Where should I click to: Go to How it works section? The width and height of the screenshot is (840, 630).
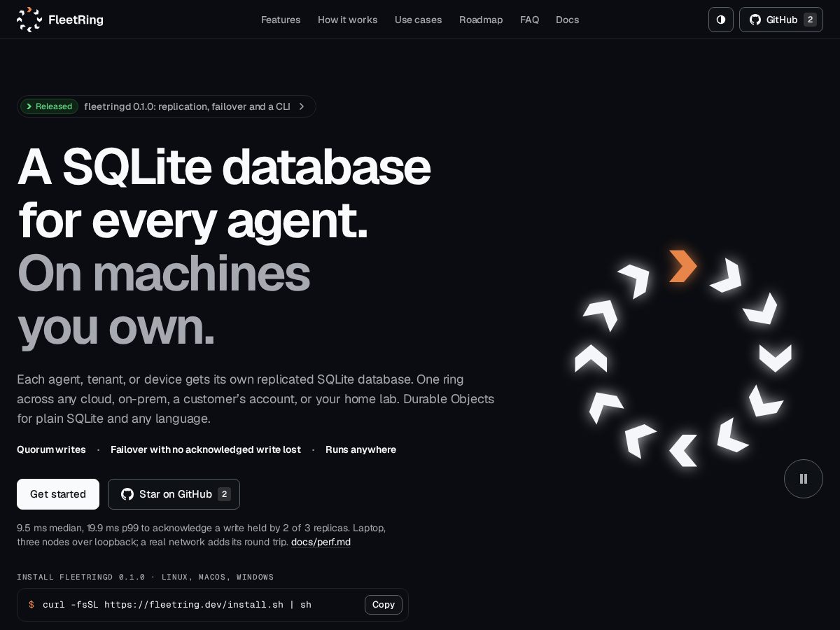[347, 20]
